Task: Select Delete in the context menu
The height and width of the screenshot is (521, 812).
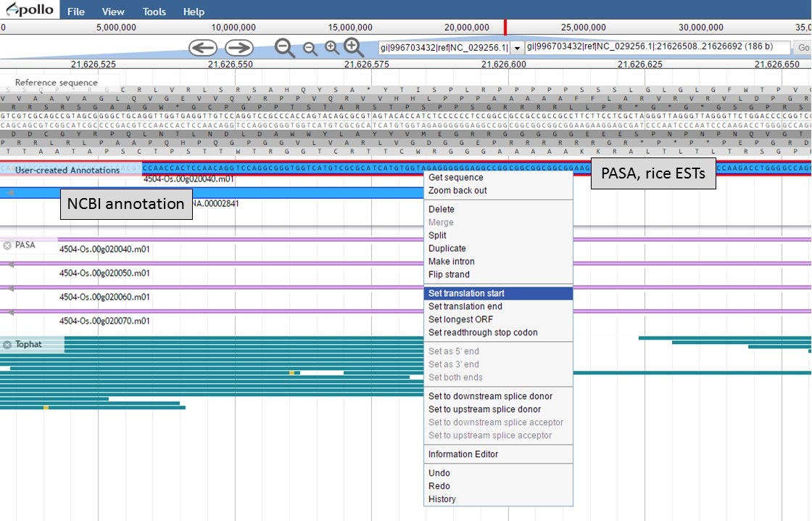Action: point(498,209)
